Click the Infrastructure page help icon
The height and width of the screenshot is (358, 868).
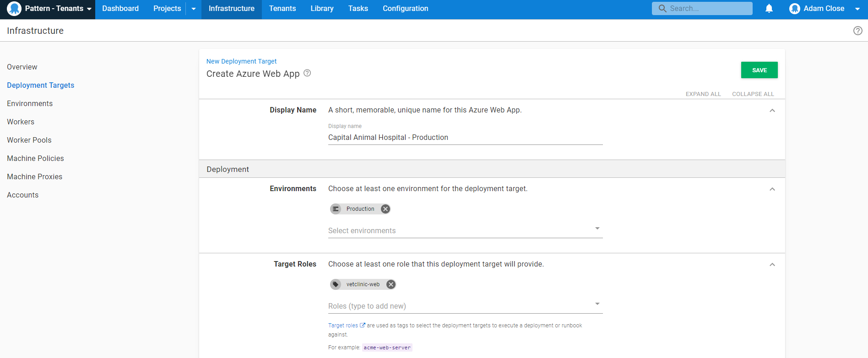coord(857,31)
